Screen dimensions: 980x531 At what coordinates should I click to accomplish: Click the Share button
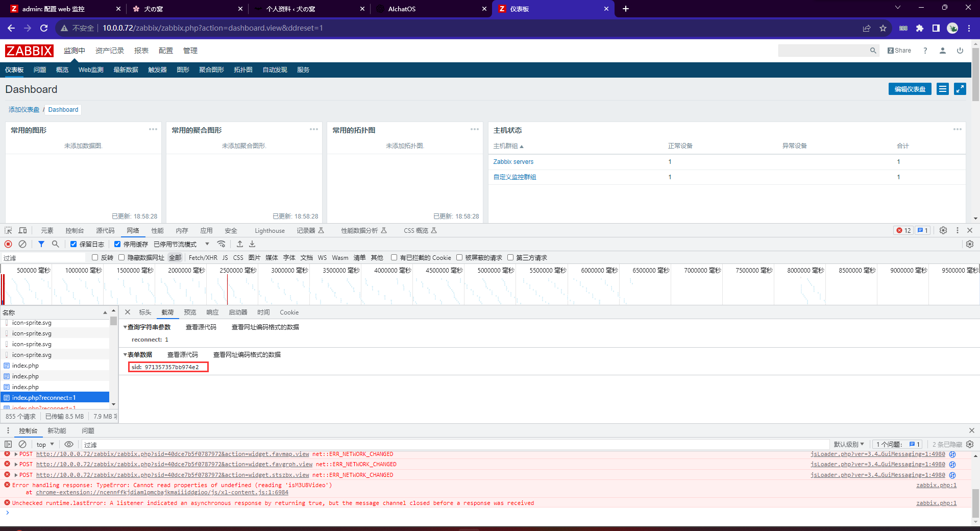899,51
